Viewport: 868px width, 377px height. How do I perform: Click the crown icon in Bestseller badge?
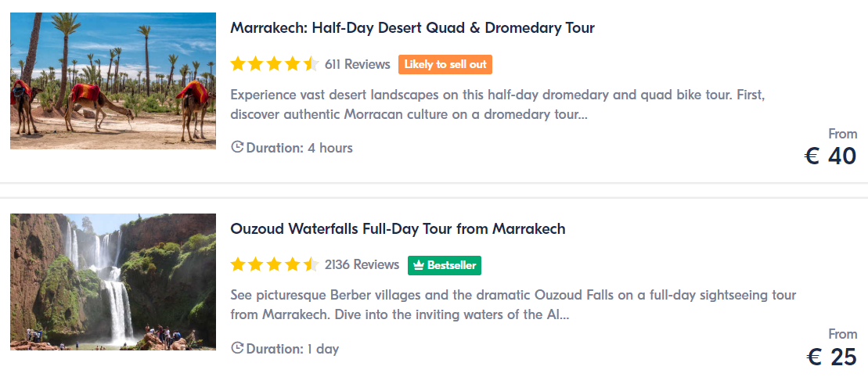pyautogui.click(x=419, y=265)
